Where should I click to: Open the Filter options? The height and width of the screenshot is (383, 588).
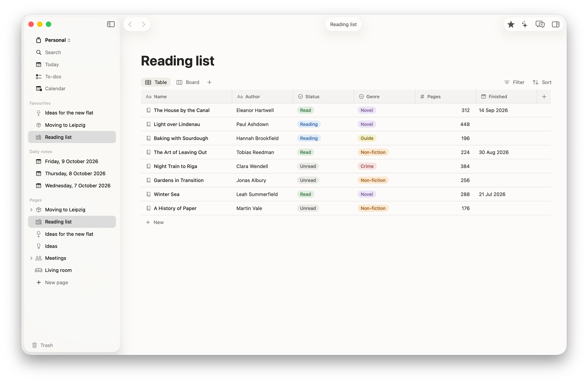click(514, 82)
